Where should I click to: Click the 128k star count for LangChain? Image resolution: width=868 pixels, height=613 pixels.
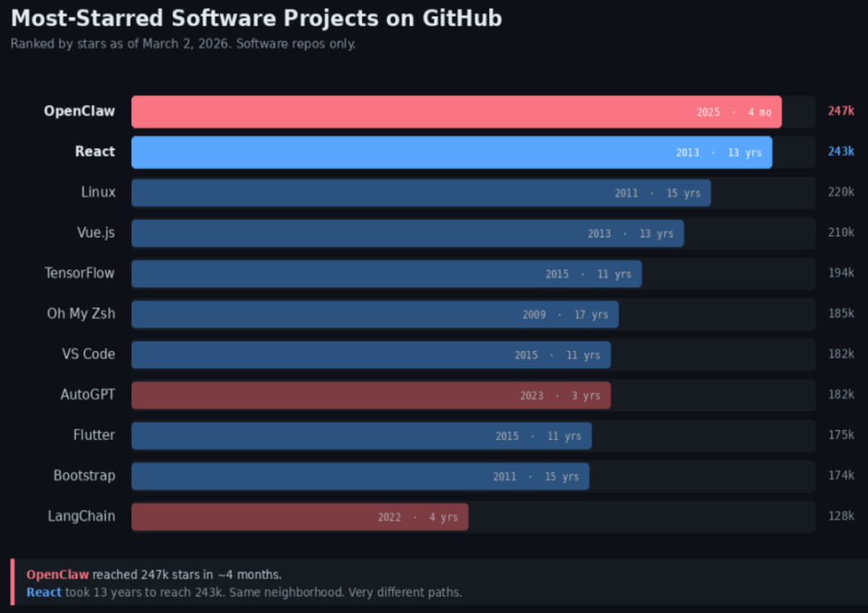click(841, 516)
